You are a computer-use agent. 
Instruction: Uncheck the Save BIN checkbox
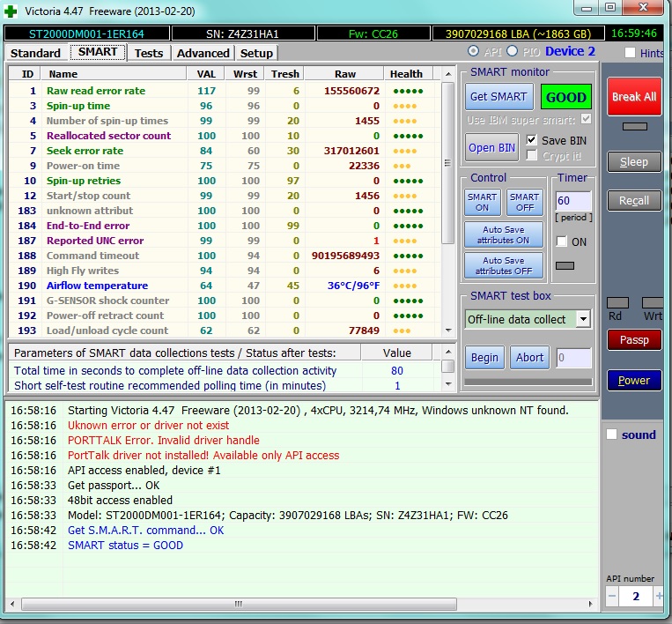pyautogui.click(x=531, y=140)
